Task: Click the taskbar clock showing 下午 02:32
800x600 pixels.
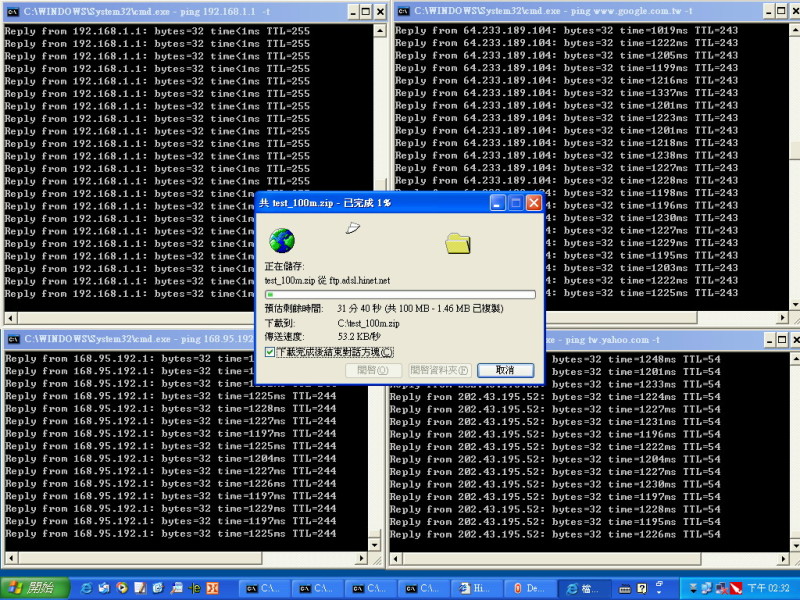Action: (x=770, y=588)
